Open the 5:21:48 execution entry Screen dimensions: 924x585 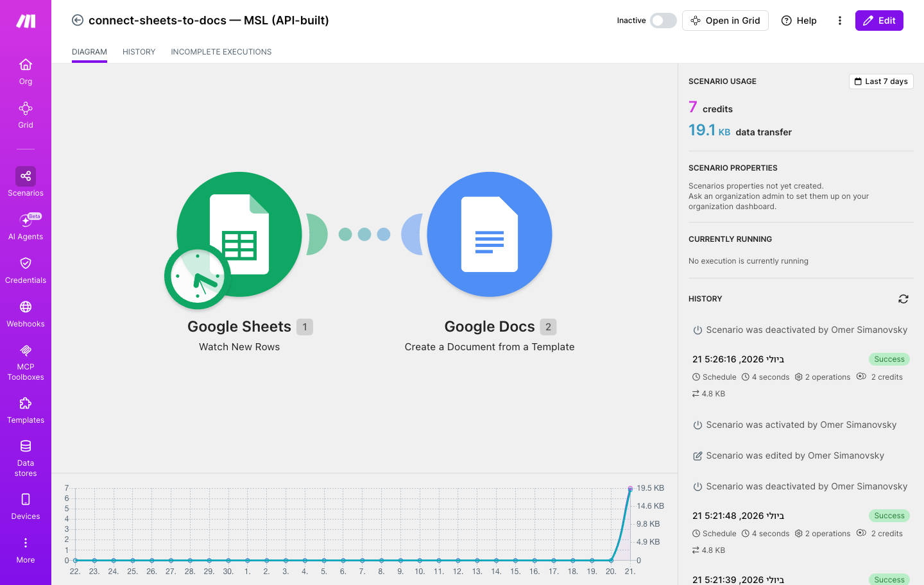coord(801,532)
